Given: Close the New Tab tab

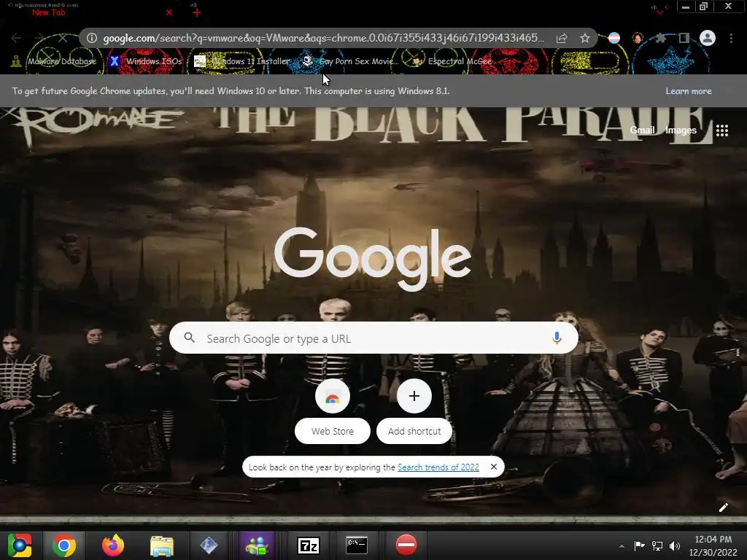Looking at the screenshot, I should coord(169,13).
